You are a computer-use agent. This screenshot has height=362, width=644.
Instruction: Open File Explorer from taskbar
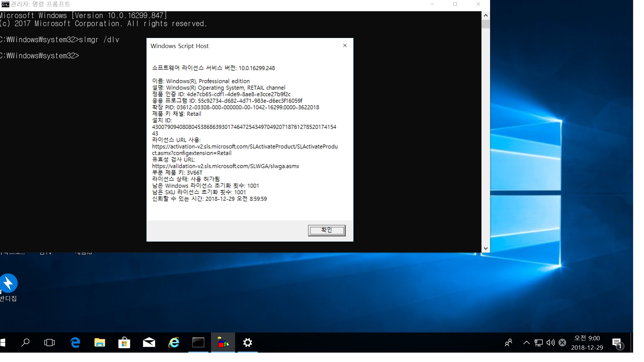pos(99,342)
